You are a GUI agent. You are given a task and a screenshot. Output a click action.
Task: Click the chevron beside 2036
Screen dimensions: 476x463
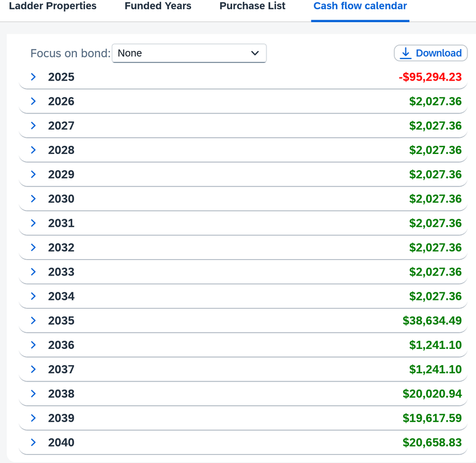[34, 345]
